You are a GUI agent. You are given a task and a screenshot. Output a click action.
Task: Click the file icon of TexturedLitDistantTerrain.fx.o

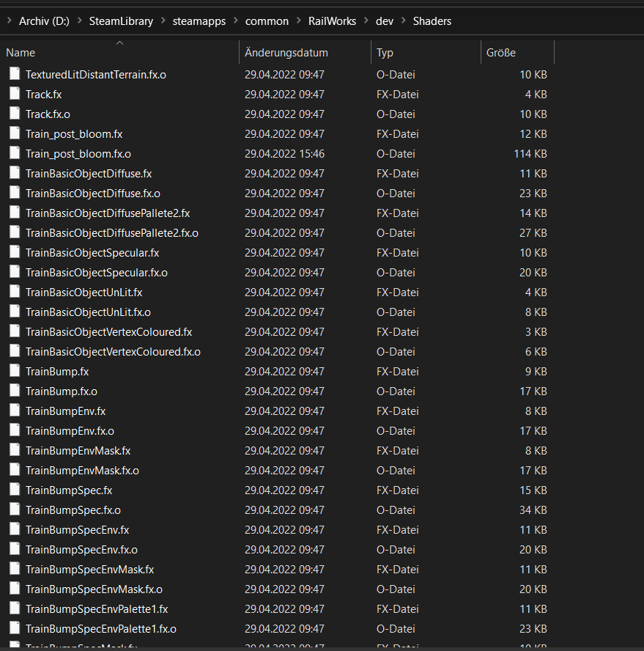pyautogui.click(x=15, y=74)
